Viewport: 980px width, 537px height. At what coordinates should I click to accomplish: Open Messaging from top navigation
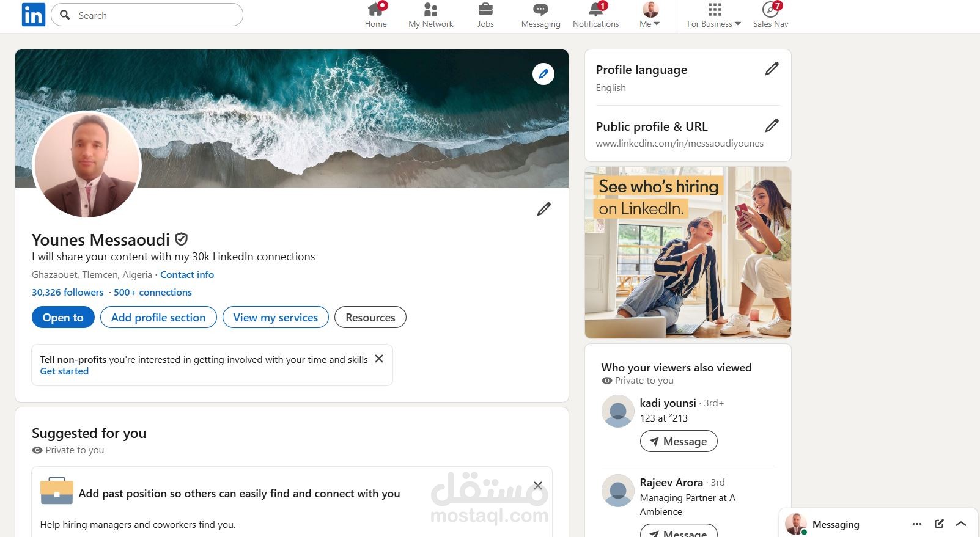[x=540, y=16]
